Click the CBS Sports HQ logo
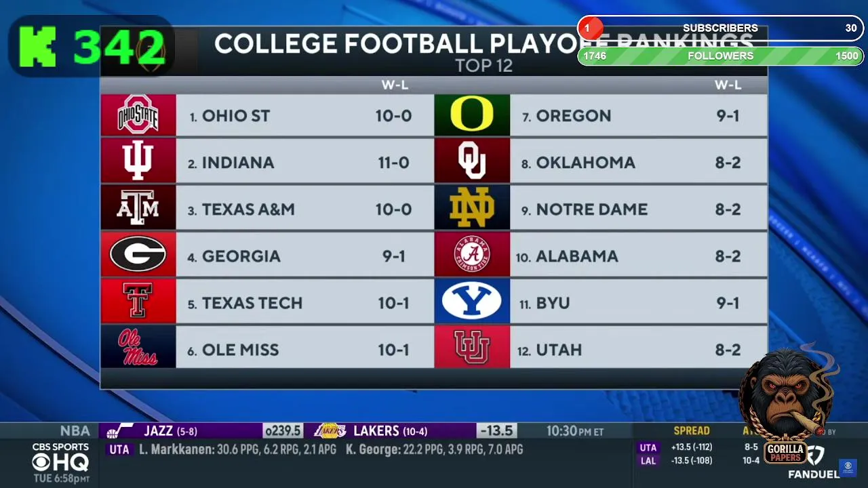868x488 pixels. tap(60, 458)
